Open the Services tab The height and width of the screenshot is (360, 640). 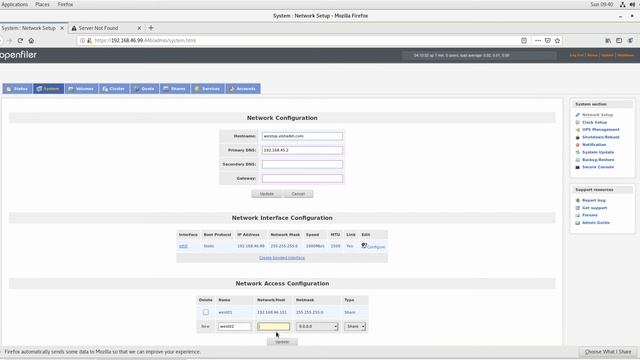pyautogui.click(x=207, y=89)
